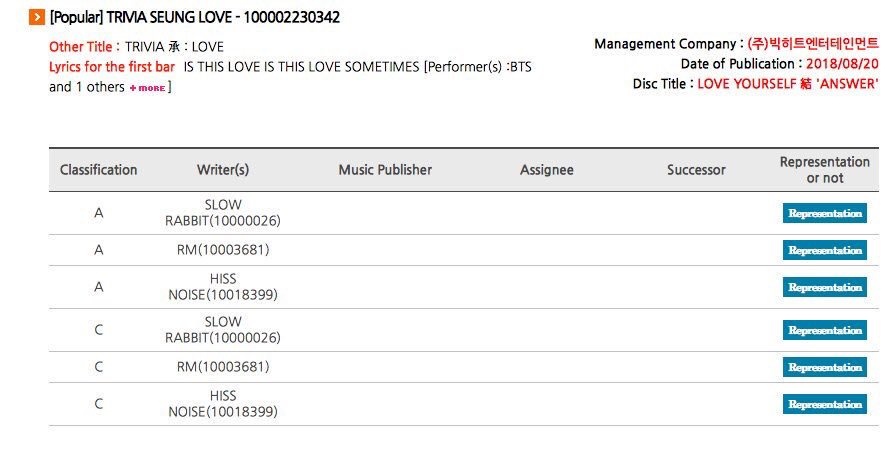The height and width of the screenshot is (450, 893).
Task: Open the LOVE YOURSELF 'ANSWER' disc title
Action: coord(788,84)
